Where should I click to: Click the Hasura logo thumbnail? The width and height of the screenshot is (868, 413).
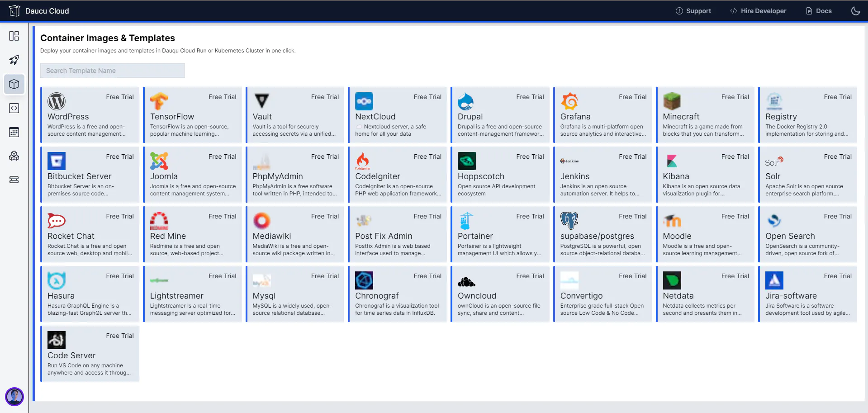point(57,280)
